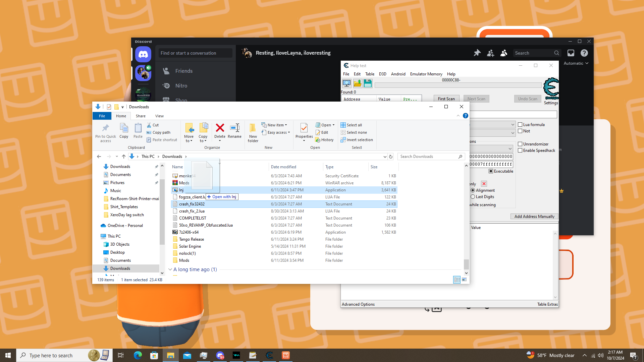Toggle the Unrandomizer checkbox
The width and height of the screenshot is (644, 362).
pyautogui.click(x=520, y=144)
